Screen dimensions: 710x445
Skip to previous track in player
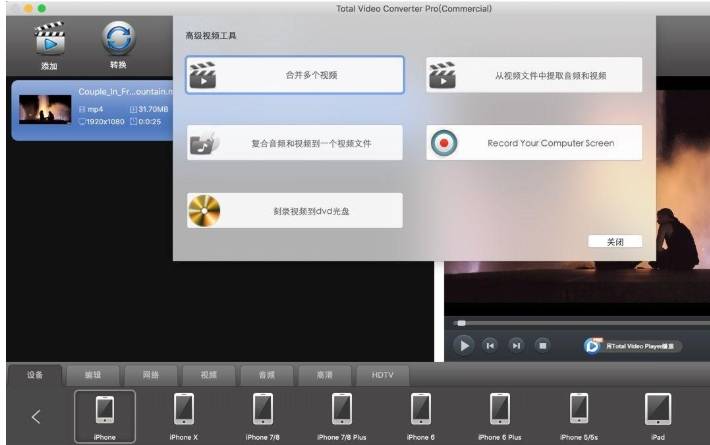490,346
